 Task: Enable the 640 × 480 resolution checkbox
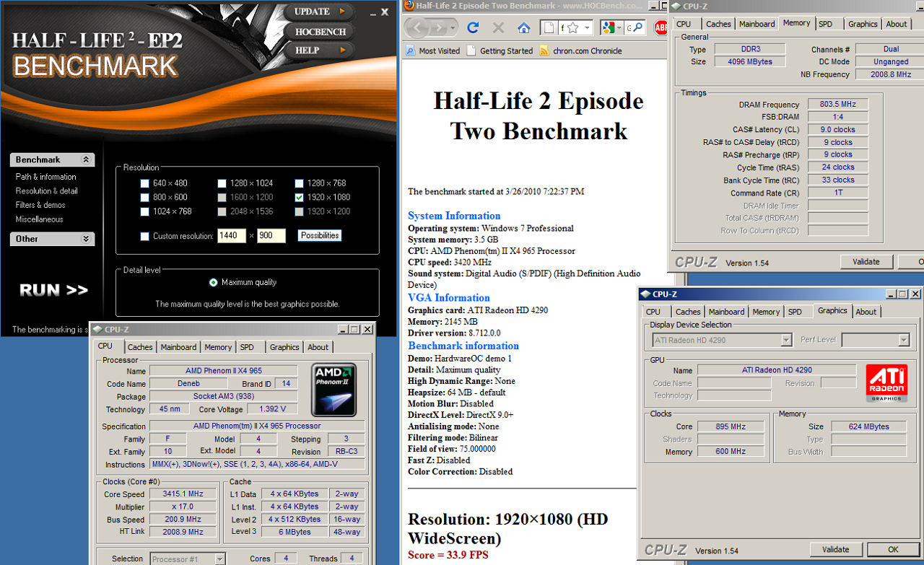tap(144, 183)
